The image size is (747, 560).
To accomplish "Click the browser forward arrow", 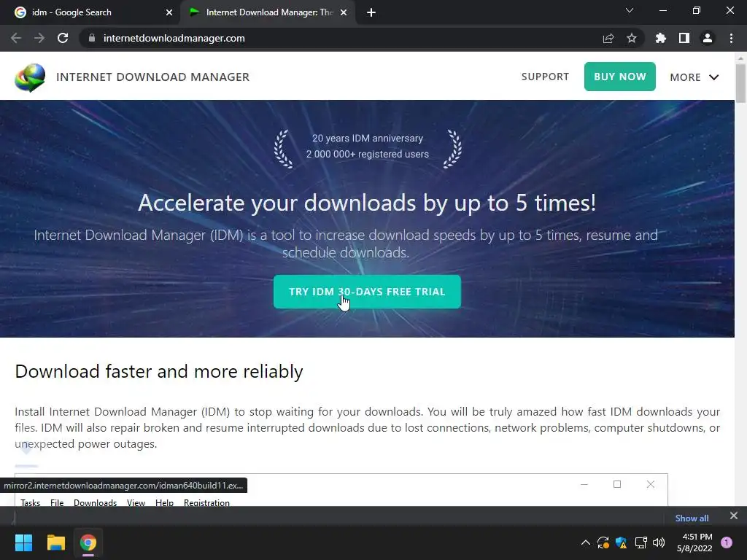I will 39,38.
